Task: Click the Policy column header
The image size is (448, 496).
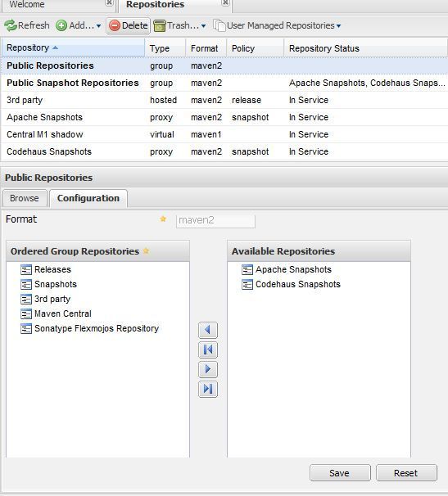Action: click(255, 48)
